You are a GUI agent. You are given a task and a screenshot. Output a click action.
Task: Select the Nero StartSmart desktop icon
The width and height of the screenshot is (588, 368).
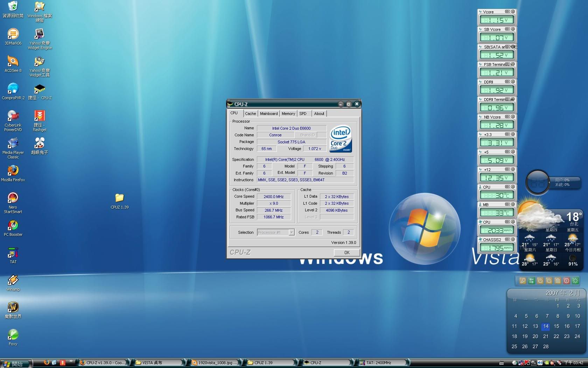(x=13, y=203)
